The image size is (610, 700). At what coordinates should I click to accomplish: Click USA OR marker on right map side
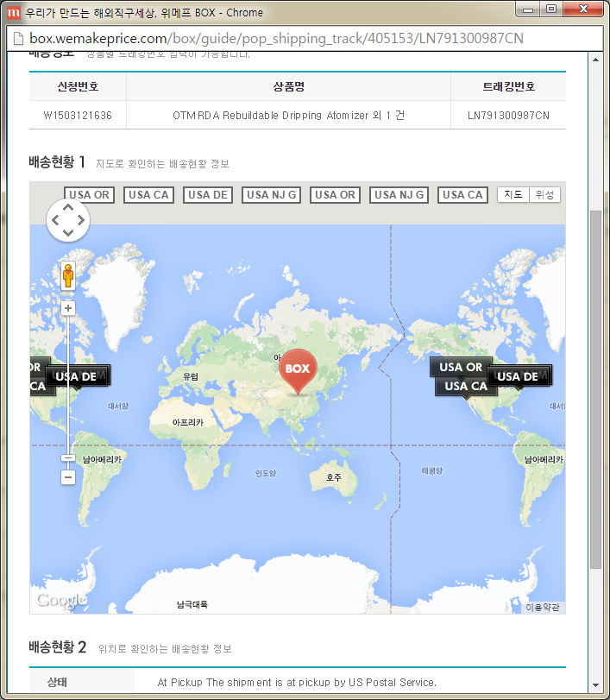(x=461, y=368)
